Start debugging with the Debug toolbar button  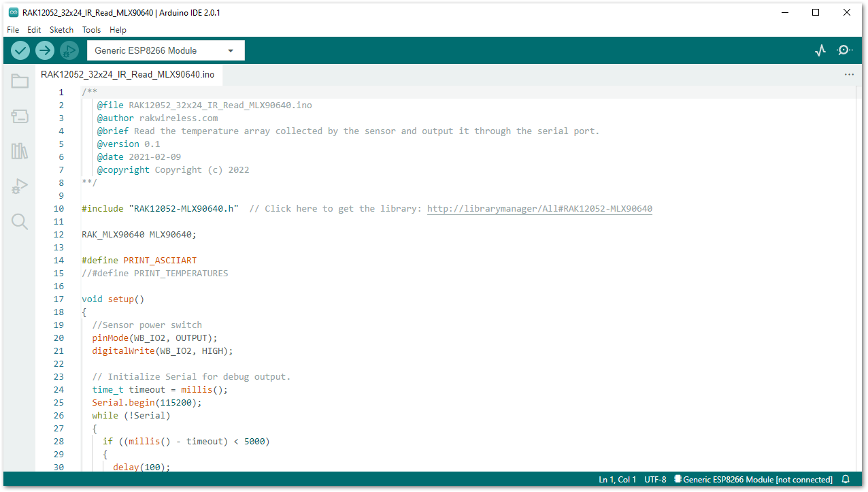point(69,50)
